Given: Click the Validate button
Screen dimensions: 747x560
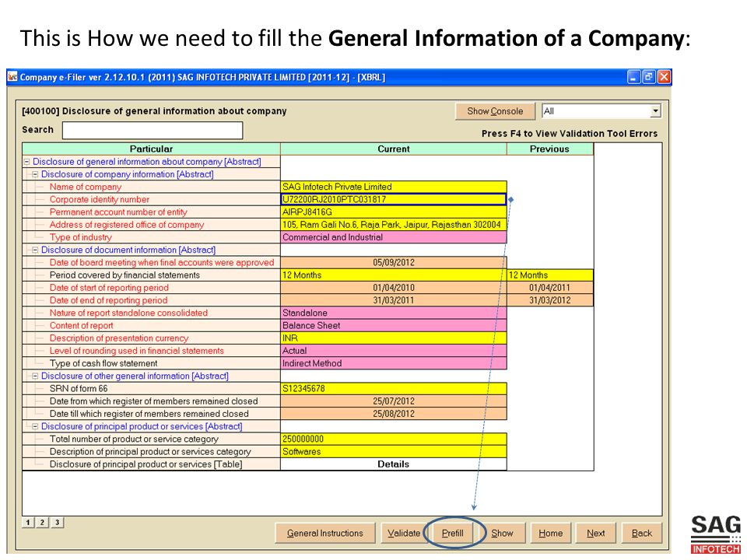Looking at the screenshot, I should 404,534.
